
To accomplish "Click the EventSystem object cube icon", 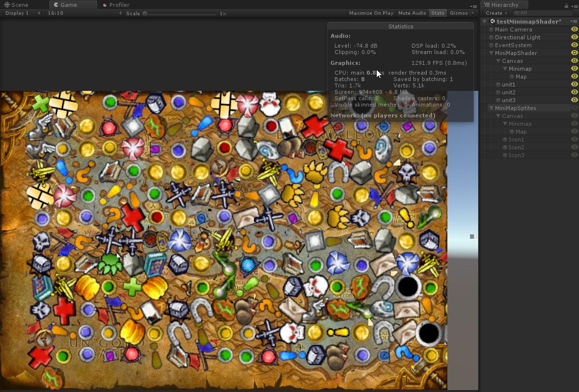I will [x=491, y=45].
